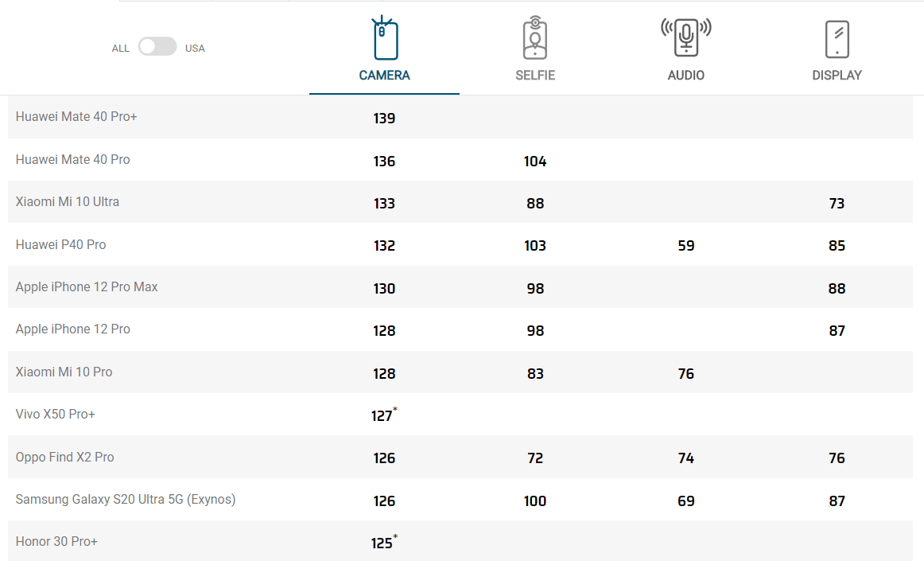Open the Vivo X50 Pro+ link
The height and width of the screenshot is (561, 924).
[56, 414]
